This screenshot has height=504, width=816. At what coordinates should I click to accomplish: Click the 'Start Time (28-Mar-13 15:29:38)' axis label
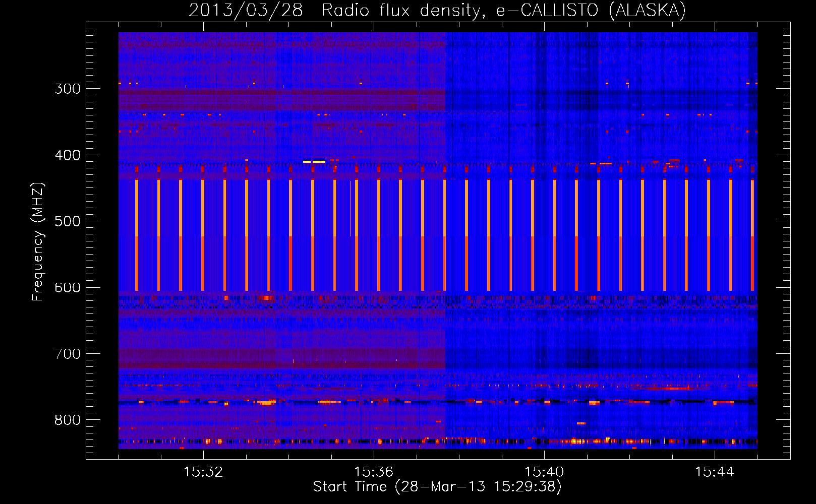click(x=437, y=487)
